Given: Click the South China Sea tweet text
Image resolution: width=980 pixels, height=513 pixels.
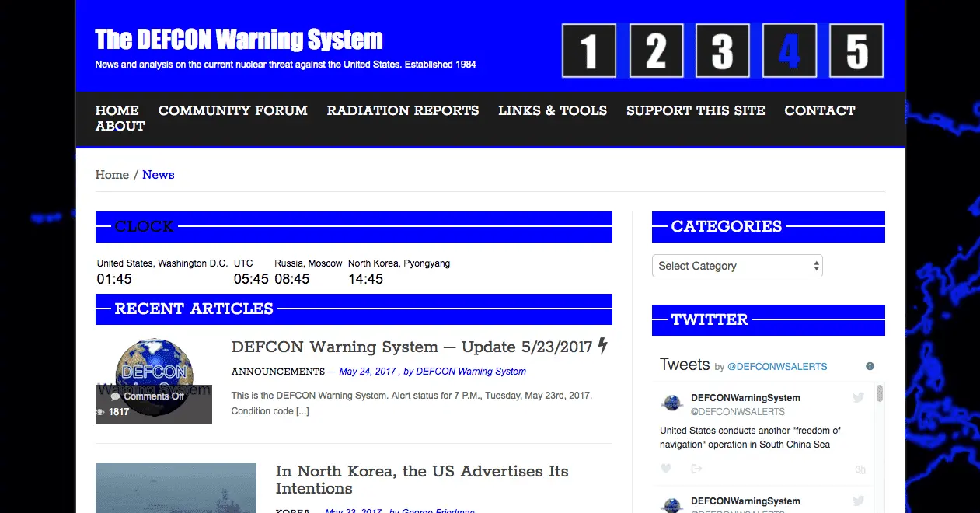Looking at the screenshot, I should pos(750,438).
